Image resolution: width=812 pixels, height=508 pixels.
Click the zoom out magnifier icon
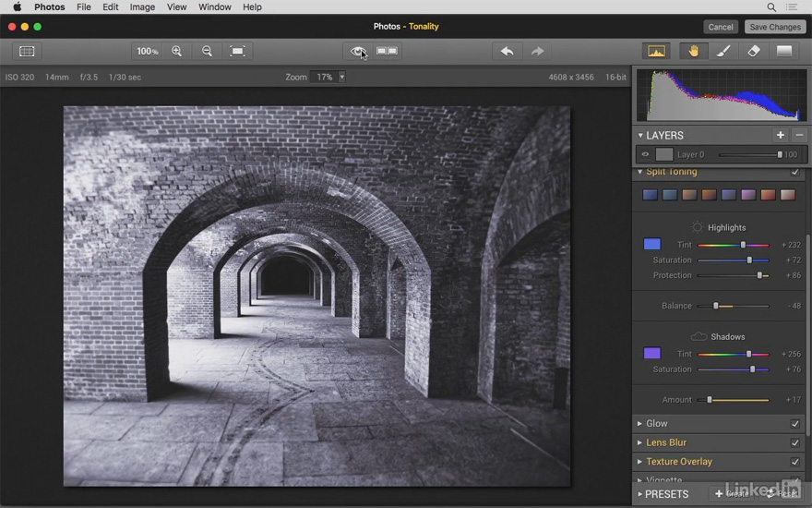click(207, 51)
